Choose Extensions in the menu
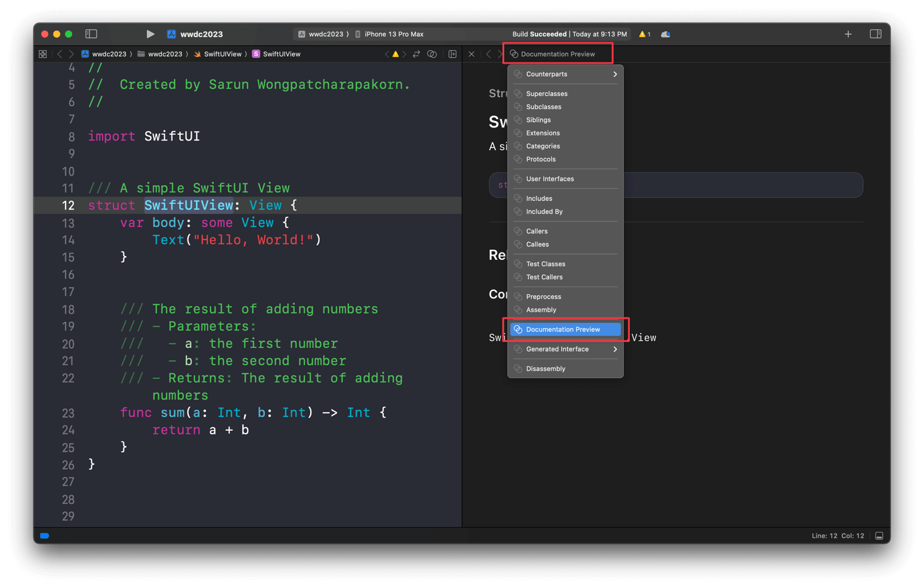 pyautogui.click(x=566, y=133)
